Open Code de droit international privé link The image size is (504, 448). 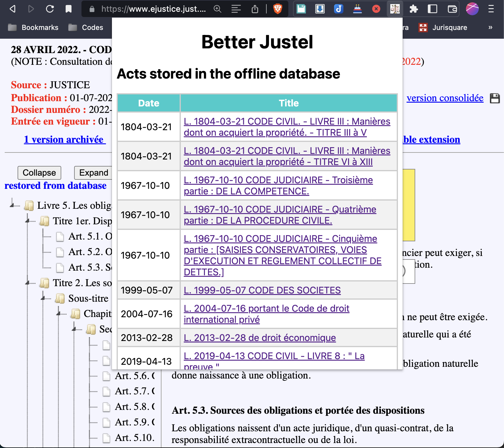pos(266,314)
